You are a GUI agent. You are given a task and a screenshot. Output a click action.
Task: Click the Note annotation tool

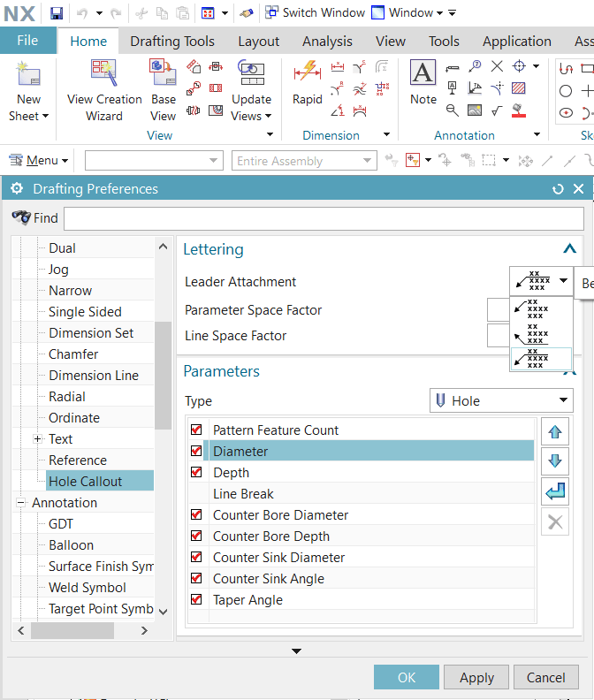(x=423, y=72)
